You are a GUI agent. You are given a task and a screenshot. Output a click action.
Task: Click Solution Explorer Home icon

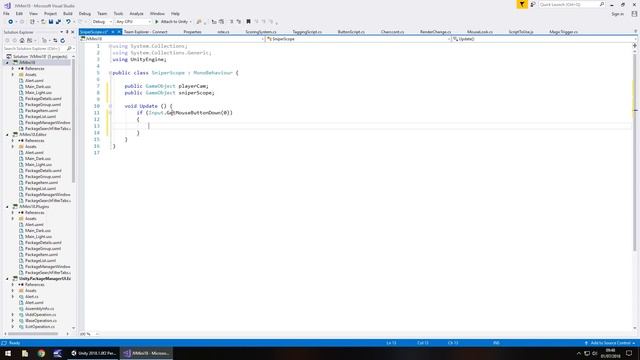coord(22,40)
